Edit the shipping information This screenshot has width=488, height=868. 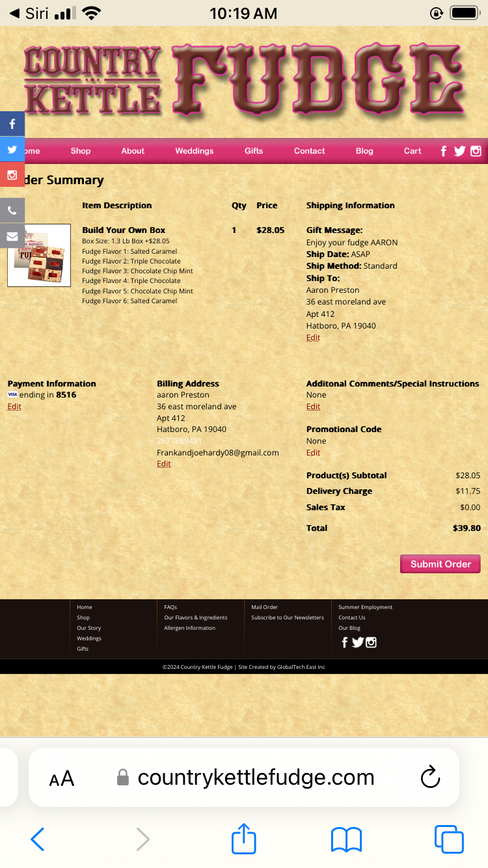tap(313, 338)
